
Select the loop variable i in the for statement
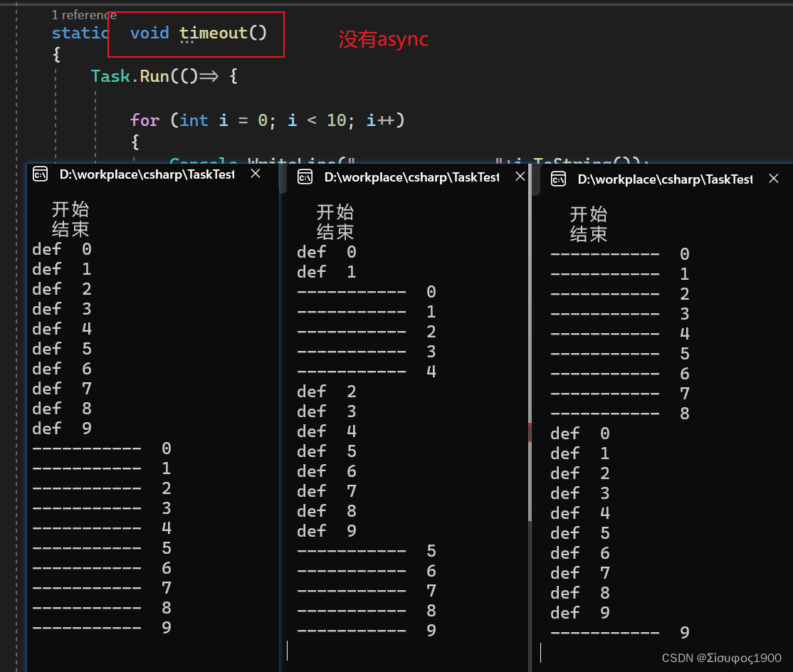pyautogui.click(x=223, y=120)
